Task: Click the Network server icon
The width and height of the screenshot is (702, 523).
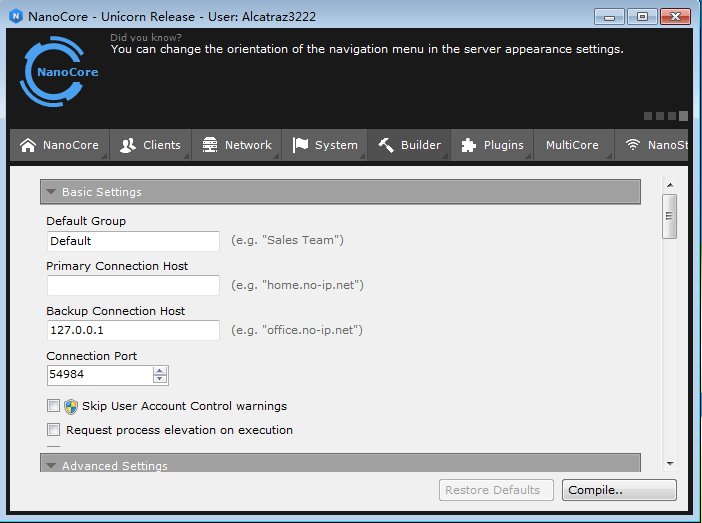Action: pyautogui.click(x=210, y=145)
